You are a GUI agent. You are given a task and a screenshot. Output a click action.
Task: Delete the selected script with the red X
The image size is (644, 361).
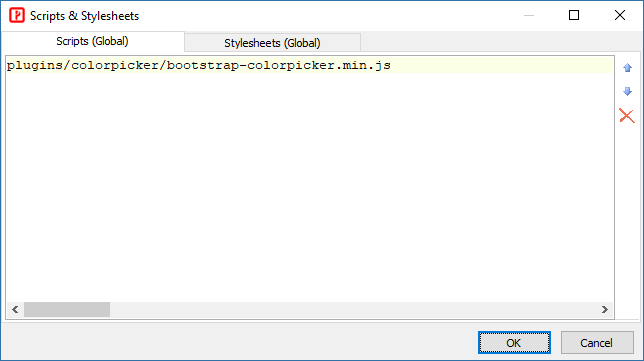coord(627,116)
